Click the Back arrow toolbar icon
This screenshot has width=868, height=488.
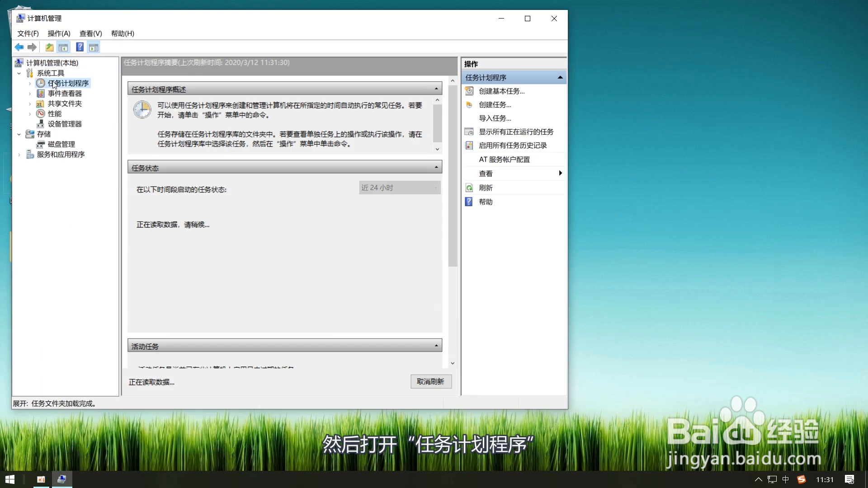19,47
